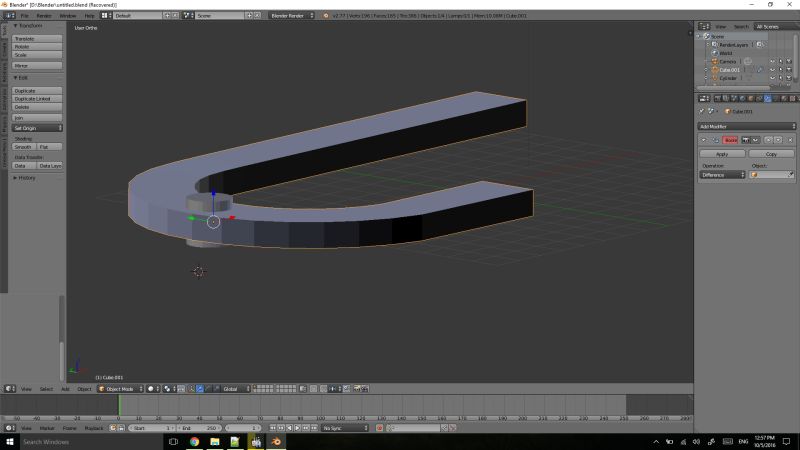Toggle Cube.001 selectability cursor icon

(780, 70)
